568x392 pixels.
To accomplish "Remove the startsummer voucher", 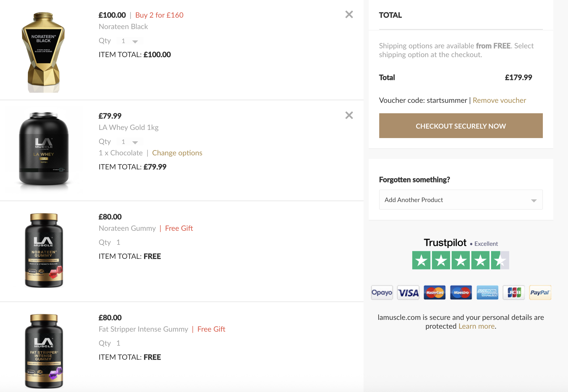I will click(x=499, y=101).
